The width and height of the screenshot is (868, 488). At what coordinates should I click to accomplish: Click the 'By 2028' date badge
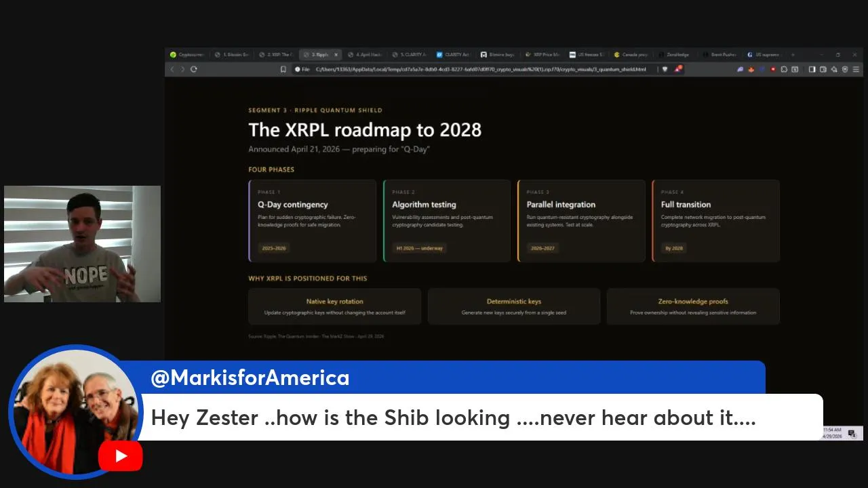click(674, 248)
